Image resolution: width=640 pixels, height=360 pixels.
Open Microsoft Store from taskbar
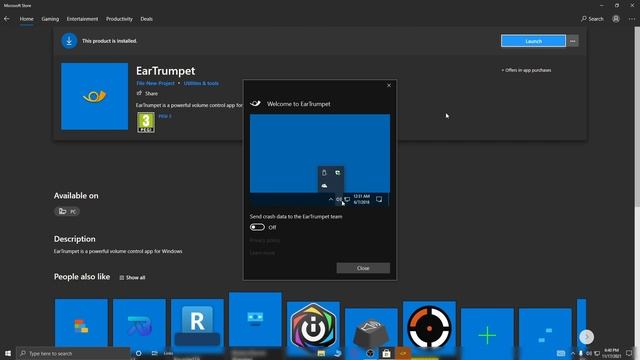point(386,353)
